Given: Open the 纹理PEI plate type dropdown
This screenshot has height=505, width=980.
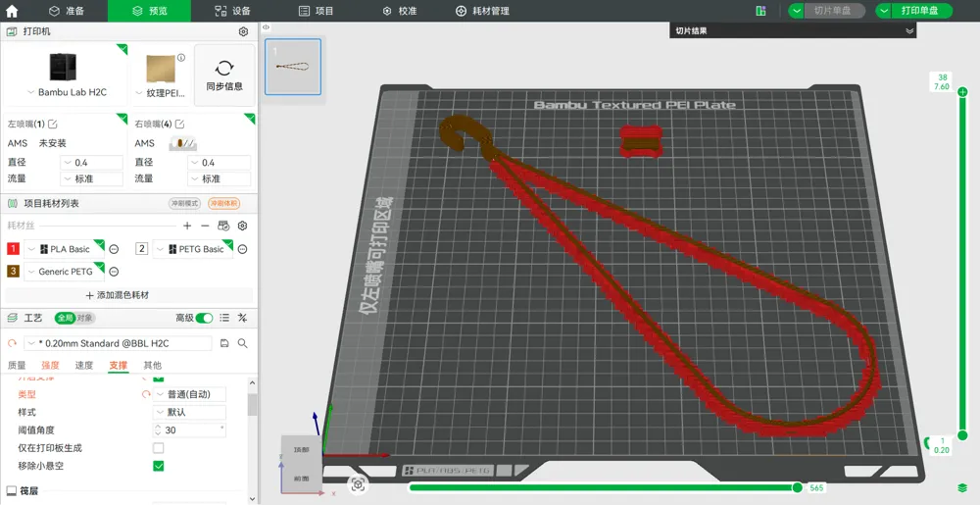Looking at the screenshot, I should click(x=162, y=92).
